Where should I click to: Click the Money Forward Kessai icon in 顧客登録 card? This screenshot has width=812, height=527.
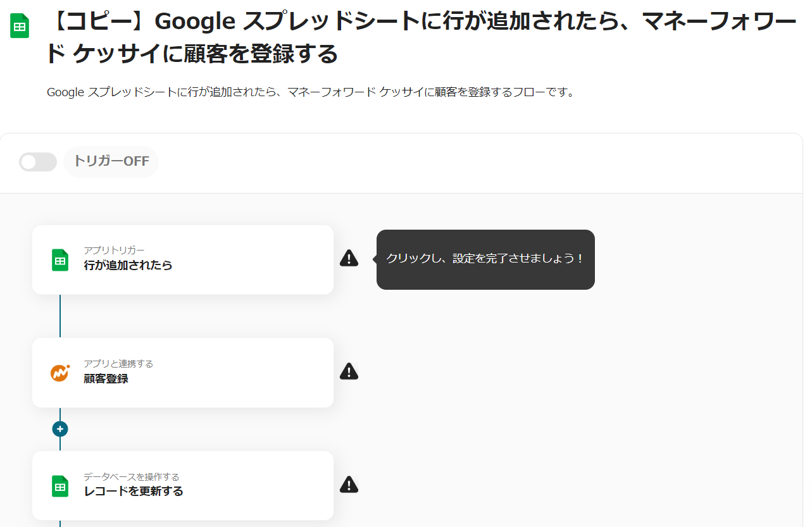pos(60,373)
